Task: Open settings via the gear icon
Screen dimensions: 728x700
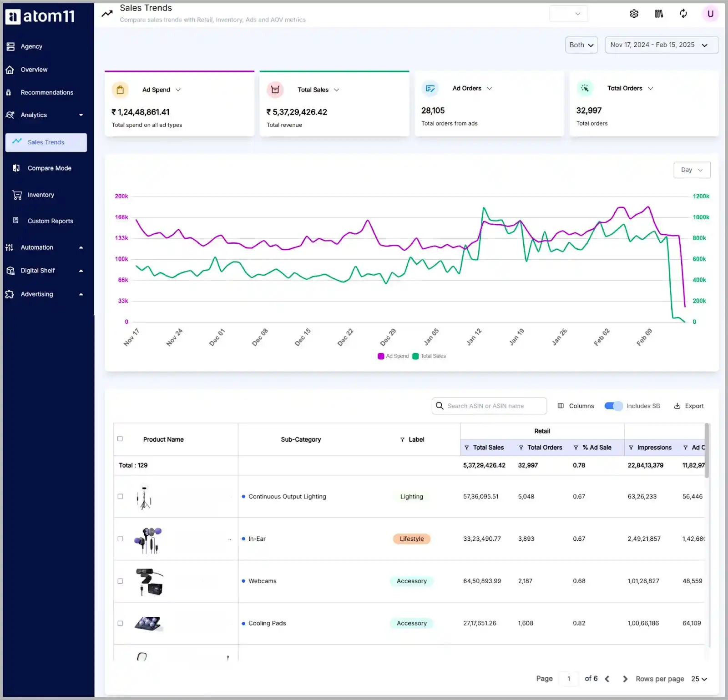Action: point(634,14)
